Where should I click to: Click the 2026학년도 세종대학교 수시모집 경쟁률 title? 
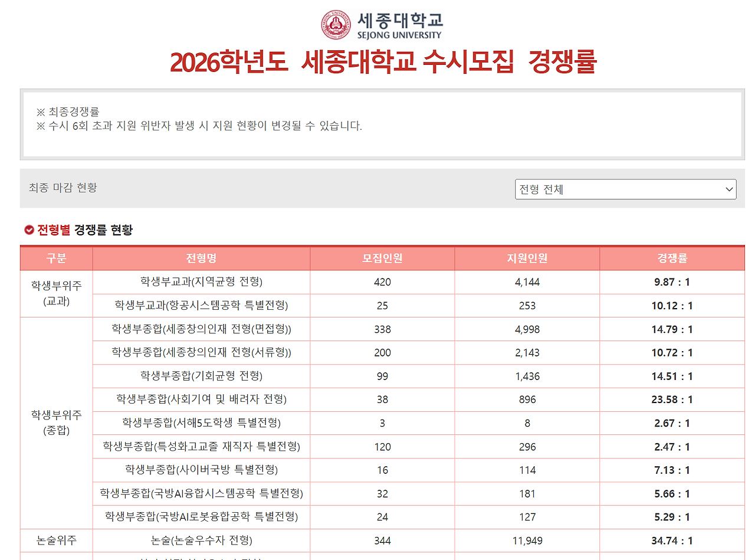(383, 62)
